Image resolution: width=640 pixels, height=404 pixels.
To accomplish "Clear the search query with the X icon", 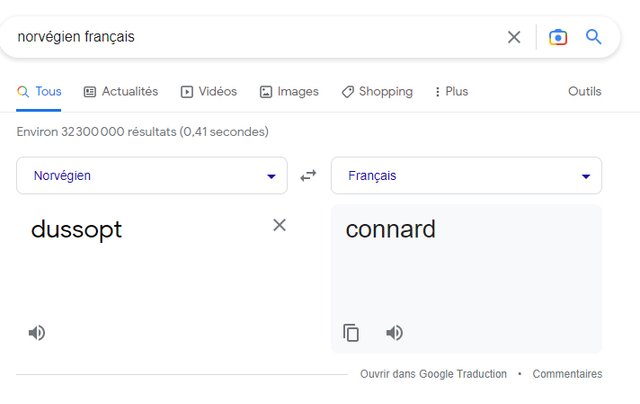I will pos(514,37).
